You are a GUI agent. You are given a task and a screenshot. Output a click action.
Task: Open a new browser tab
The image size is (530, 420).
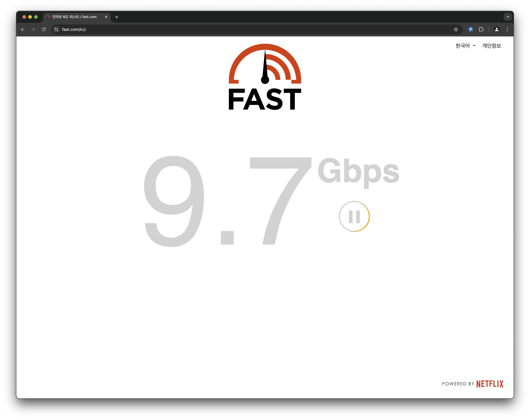117,17
